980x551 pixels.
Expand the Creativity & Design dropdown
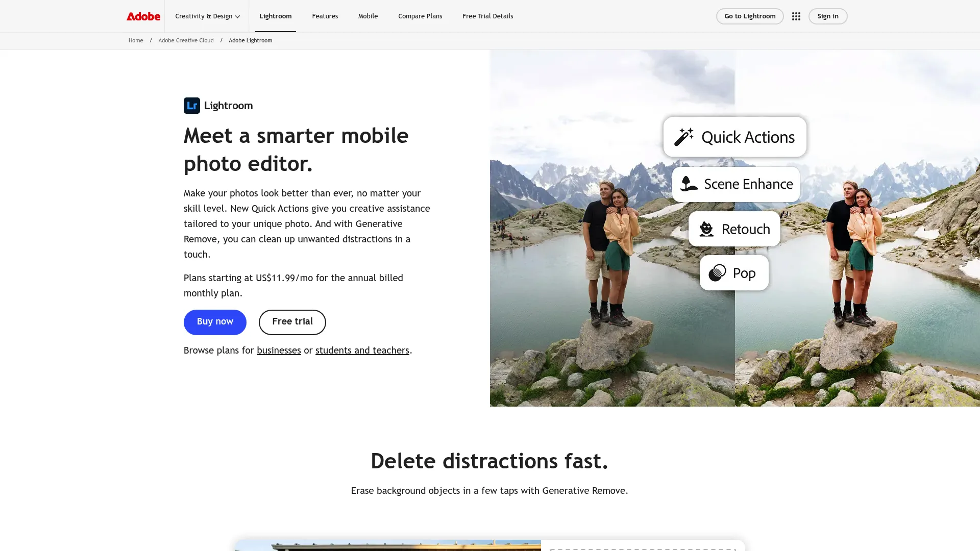pyautogui.click(x=207, y=16)
